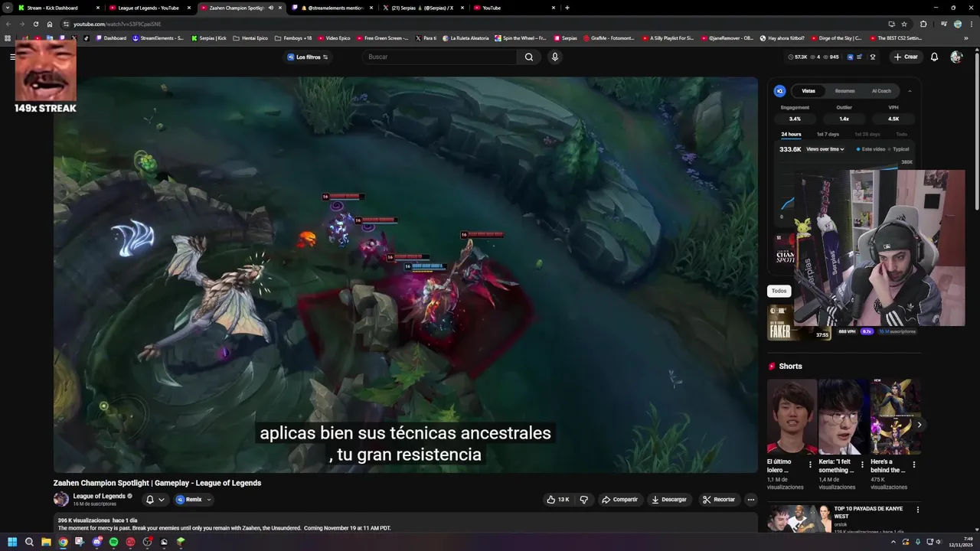The width and height of the screenshot is (980, 551).
Task: Click into the Buscar search field
Action: pyautogui.click(x=440, y=57)
